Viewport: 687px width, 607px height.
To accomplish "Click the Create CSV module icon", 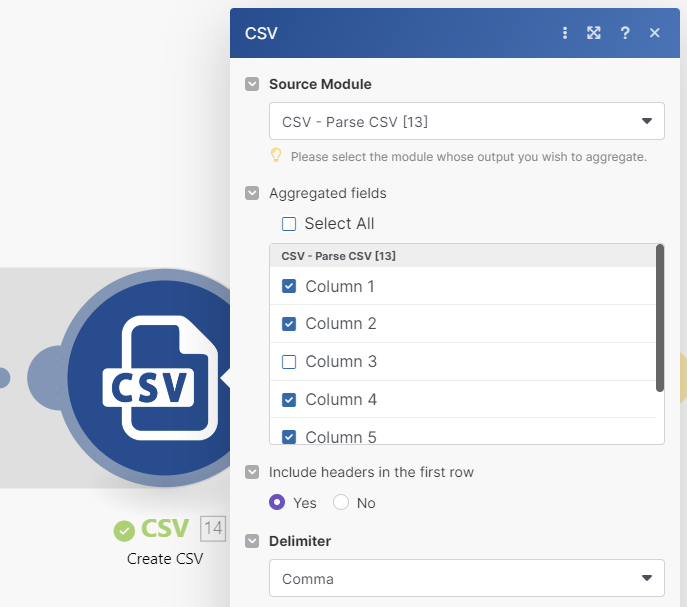I will [x=149, y=378].
